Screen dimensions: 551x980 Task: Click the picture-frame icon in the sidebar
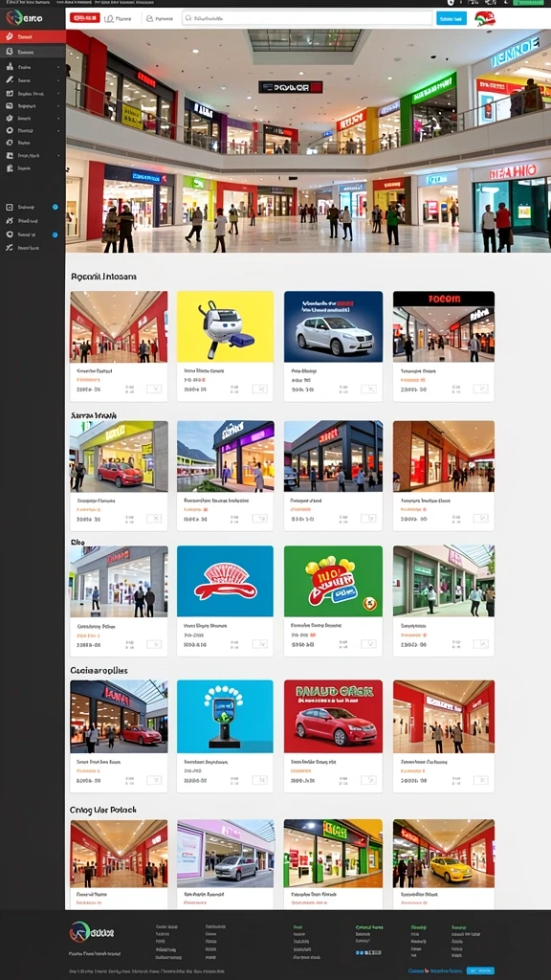[10, 105]
